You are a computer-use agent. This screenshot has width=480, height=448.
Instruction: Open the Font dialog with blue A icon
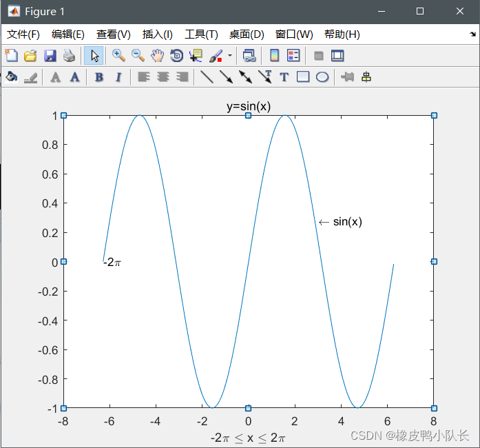(x=75, y=77)
